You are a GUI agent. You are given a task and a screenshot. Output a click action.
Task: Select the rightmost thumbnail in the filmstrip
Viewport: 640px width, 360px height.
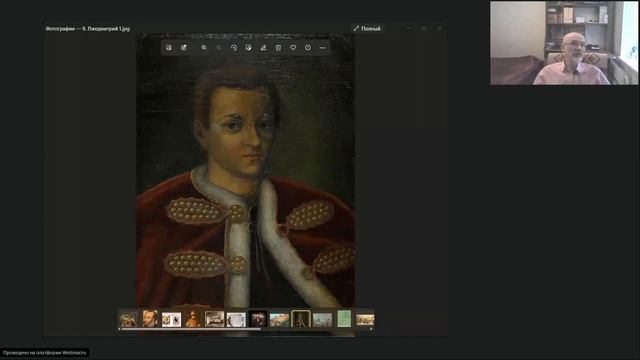click(365, 320)
